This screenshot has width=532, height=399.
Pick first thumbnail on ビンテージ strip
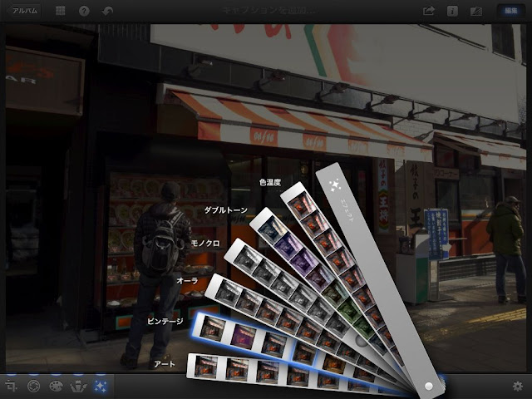pyautogui.click(x=213, y=328)
